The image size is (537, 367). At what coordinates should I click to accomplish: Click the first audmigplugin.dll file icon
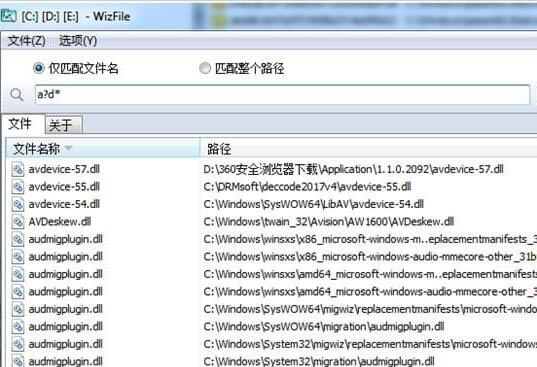(17, 239)
